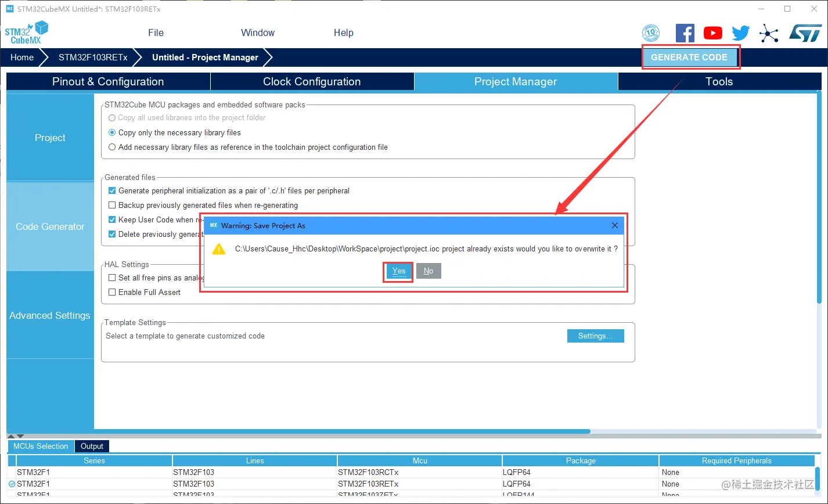Toggle Delete previously generated files checkbox
The image size is (828, 504).
click(112, 234)
